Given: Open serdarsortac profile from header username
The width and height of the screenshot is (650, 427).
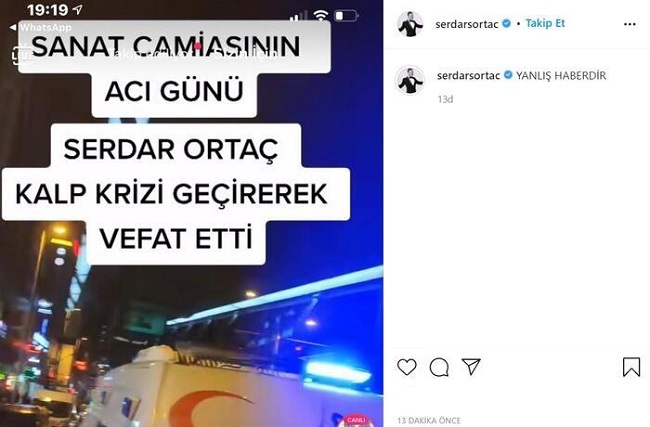Looking at the screenshot, I should pos(467,24).
